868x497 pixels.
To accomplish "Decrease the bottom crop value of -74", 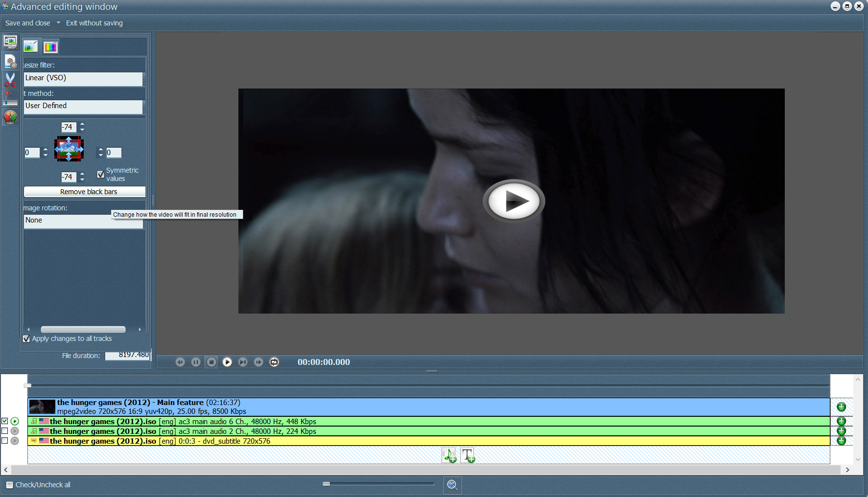I will pyautogui.click(x=82, y=180).
